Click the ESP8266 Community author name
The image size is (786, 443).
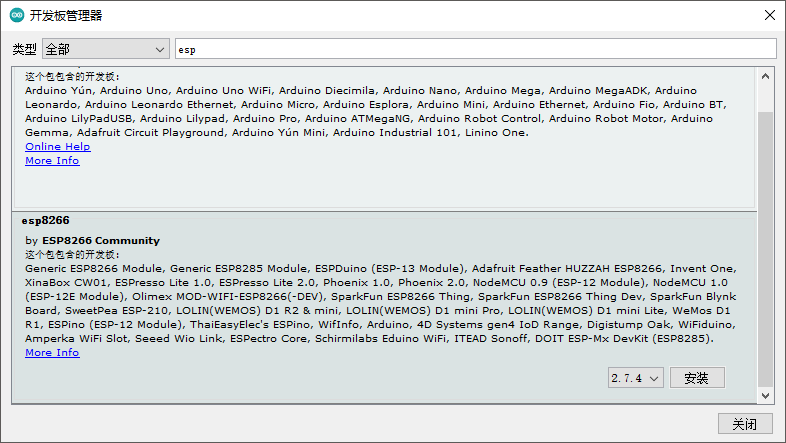coord(100,241)
